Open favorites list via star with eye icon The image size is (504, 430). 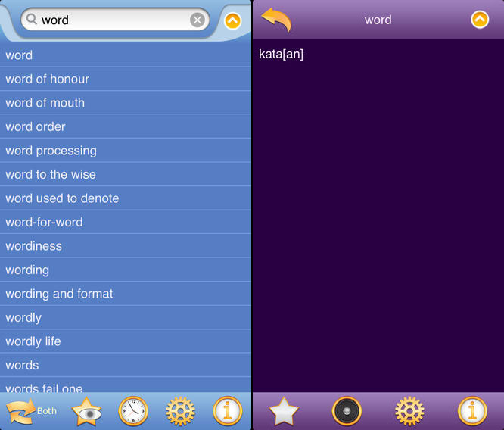[86, 412]
